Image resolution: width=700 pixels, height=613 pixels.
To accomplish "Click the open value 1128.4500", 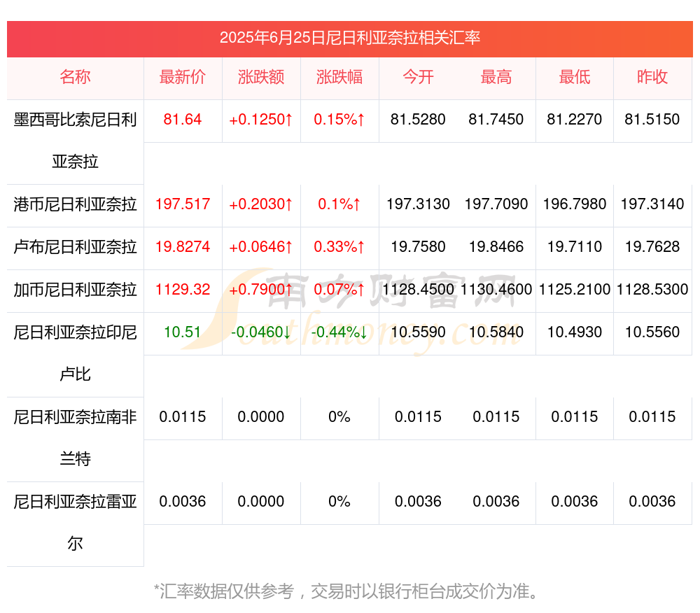I will 418,290.
